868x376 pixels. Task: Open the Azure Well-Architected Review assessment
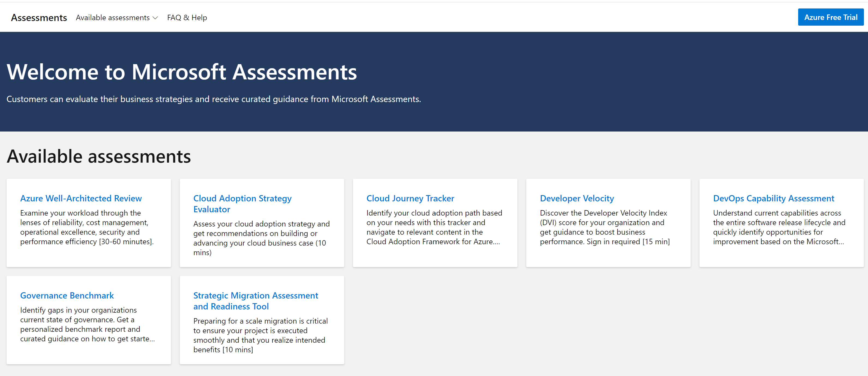click(x=81, y=198)
